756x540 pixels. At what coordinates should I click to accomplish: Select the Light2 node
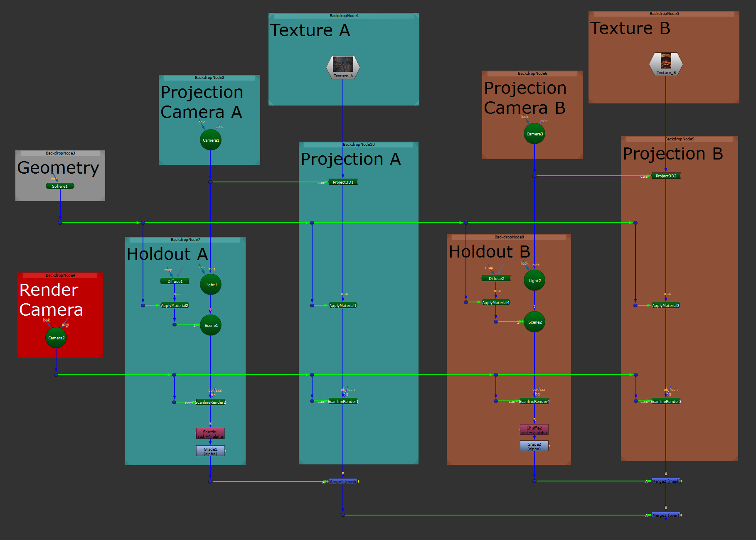[534, 280]
